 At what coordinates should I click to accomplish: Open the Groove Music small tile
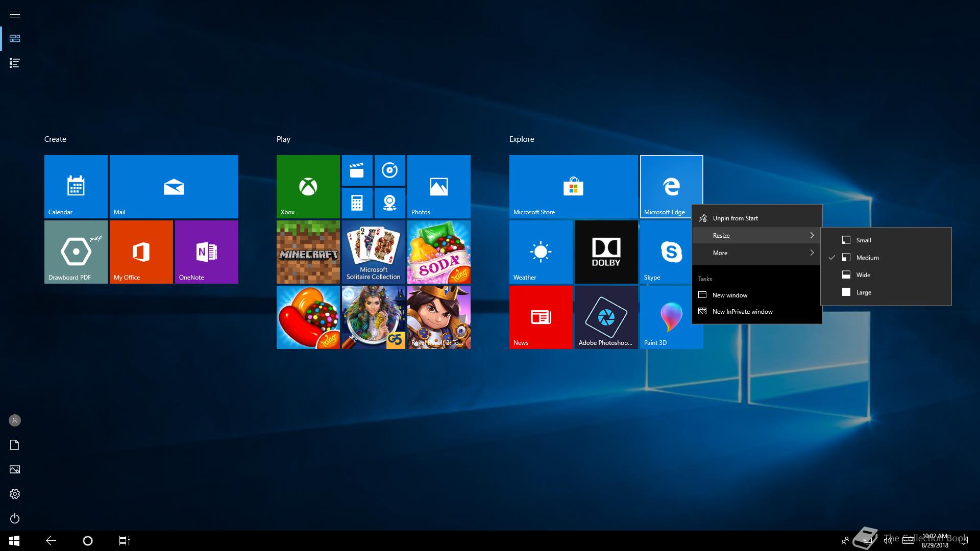(390, 170)
